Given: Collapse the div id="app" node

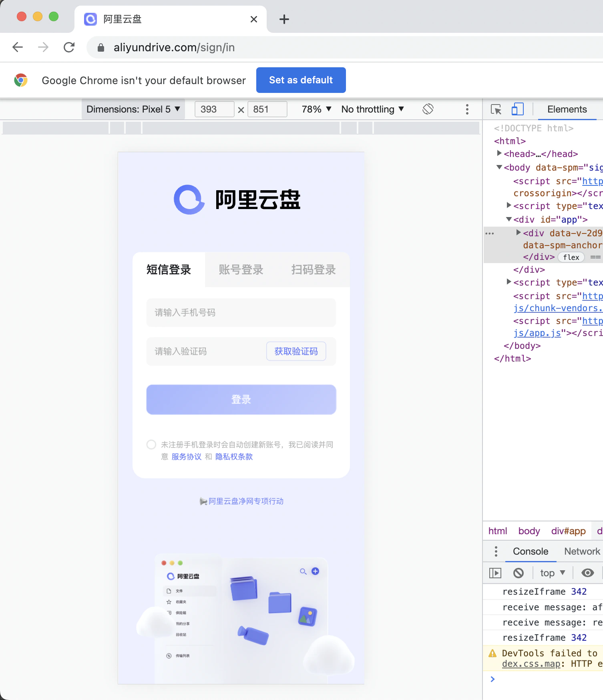Looking at the screenshot, I should click(509, 219).
